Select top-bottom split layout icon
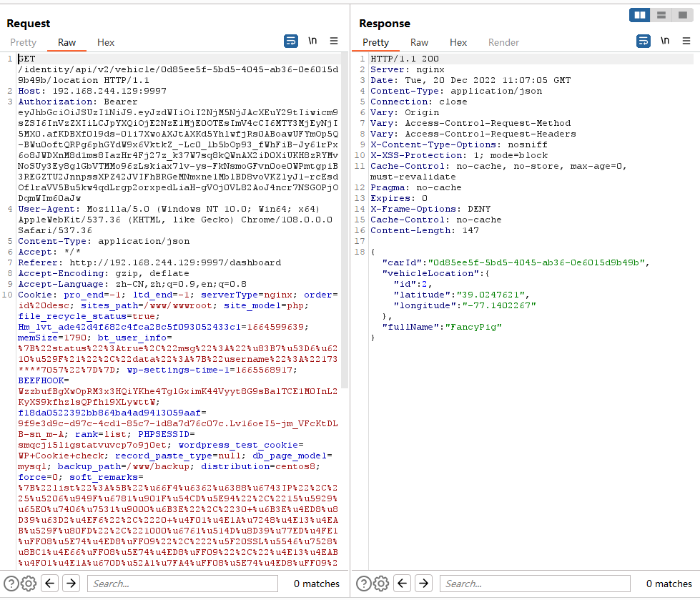700x600 pixels. 661,15
